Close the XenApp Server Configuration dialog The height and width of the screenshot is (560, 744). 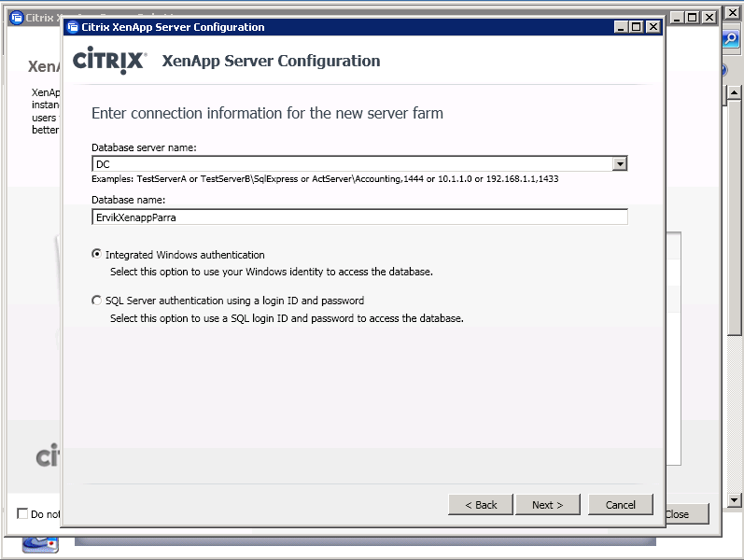[x=653, y=27]
